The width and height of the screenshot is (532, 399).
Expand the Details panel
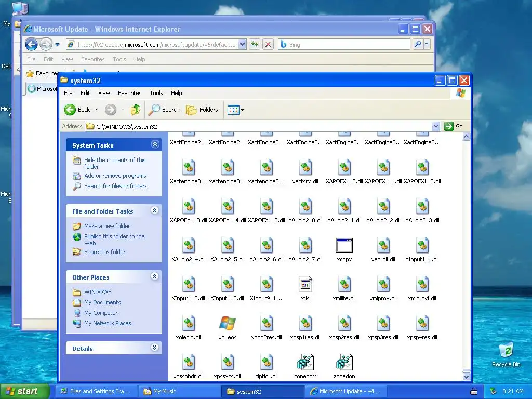(155, 348)
